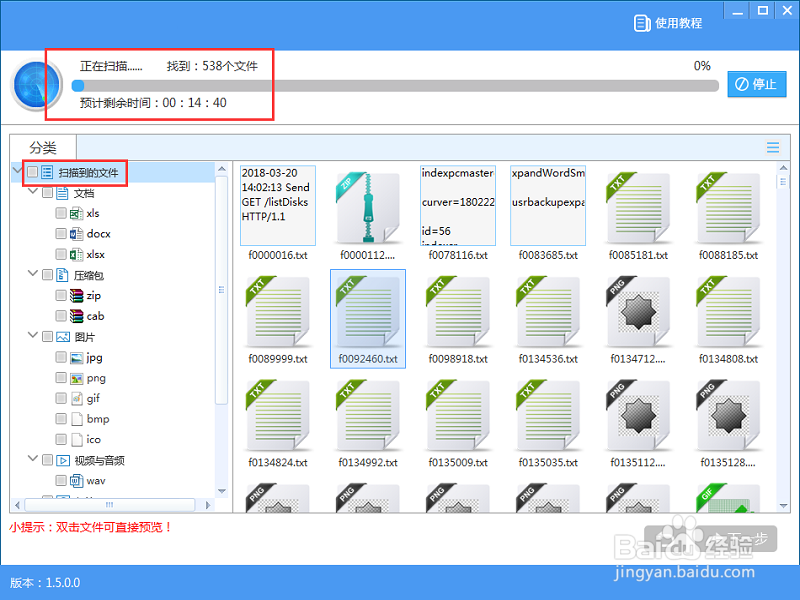Click tree panel scroll down arrow
Viewport: 800px width, 600px height.
(221, 491)
